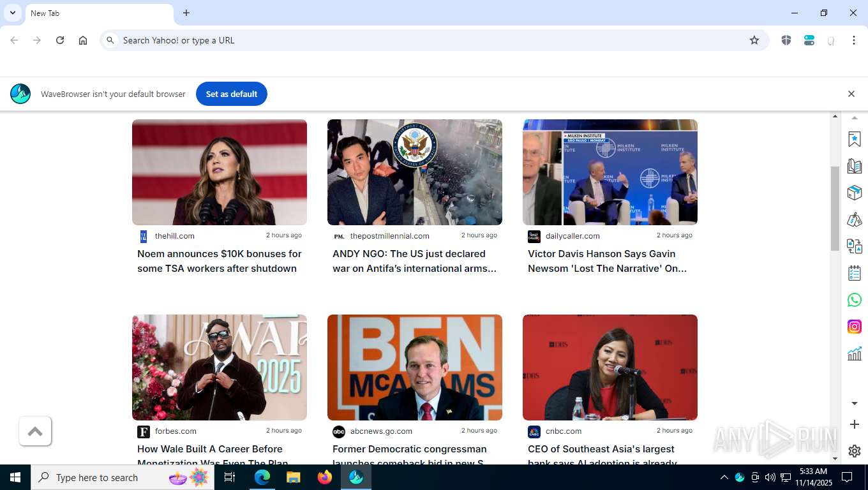Open the checklist notes sidebar icon

pos(854,273)
